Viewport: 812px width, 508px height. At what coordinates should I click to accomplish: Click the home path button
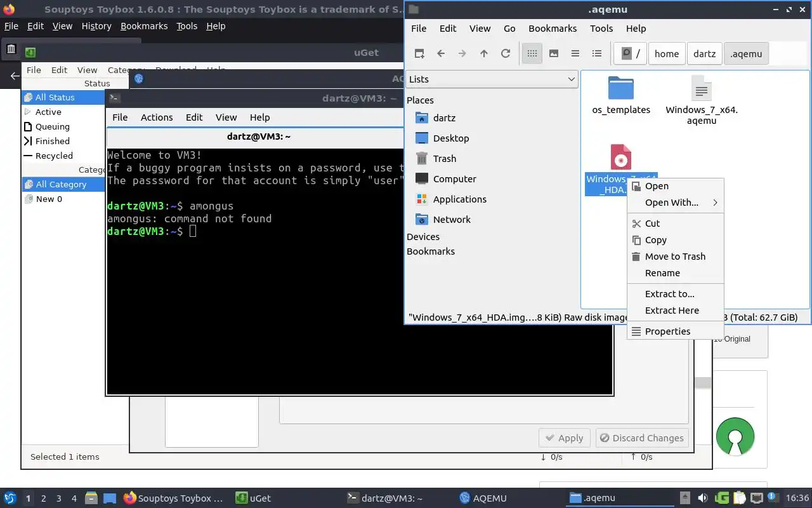pos(667,53)
